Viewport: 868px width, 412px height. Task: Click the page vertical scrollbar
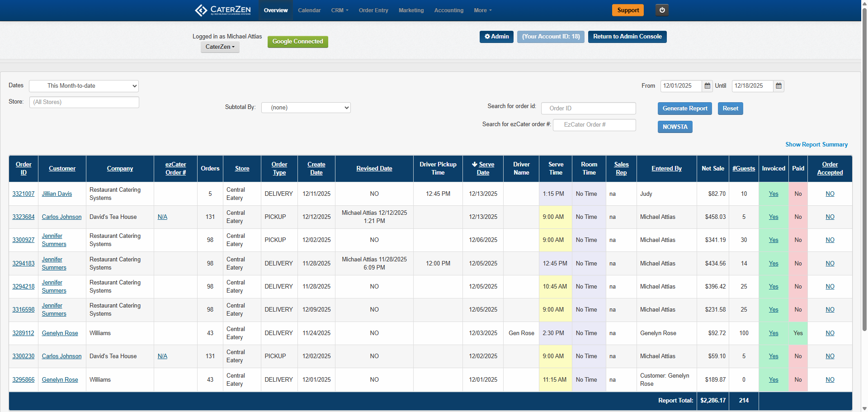(864, 181)
